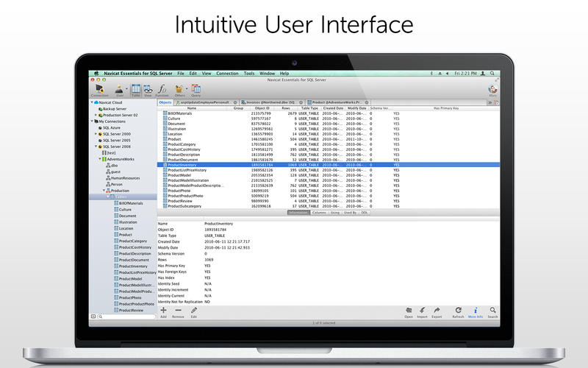Select ProductModel row in the table list
The width and height of the screenshot is (588, 368).
point(182,175)
